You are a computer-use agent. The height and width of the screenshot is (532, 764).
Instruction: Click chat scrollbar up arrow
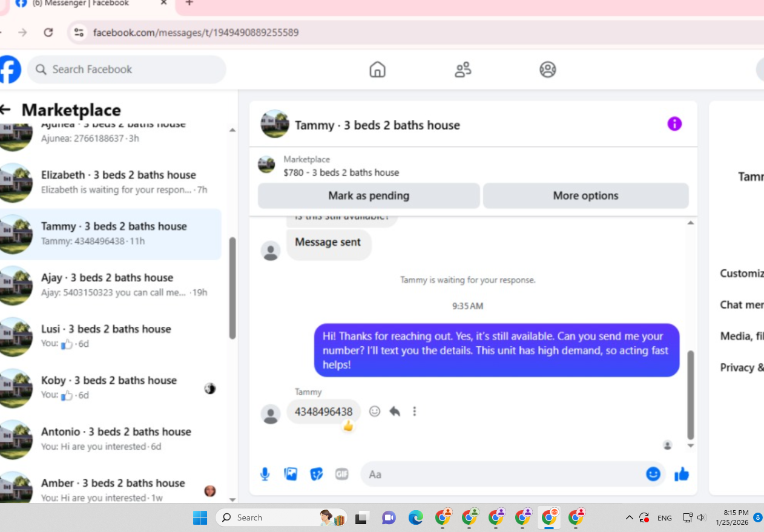[691, 223]
